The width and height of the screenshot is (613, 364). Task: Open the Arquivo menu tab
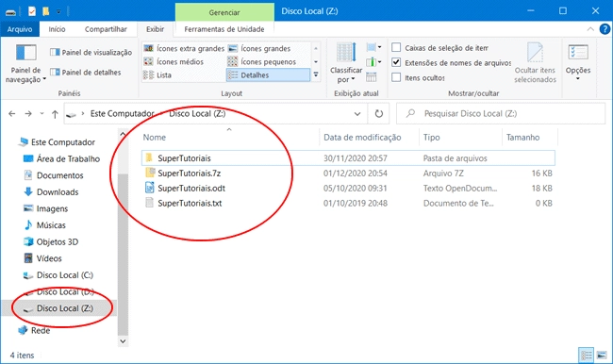pos(20,29)
